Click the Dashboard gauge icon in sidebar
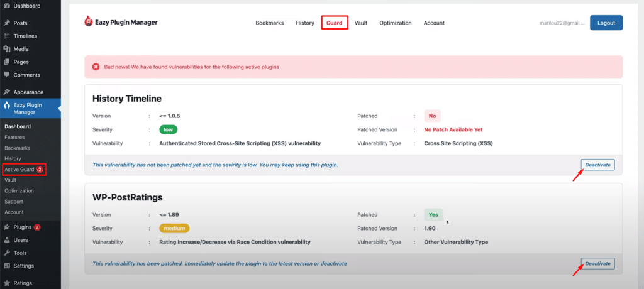Image resolution: width=644 pixels, height=289 pixels. tap(6, 6)
